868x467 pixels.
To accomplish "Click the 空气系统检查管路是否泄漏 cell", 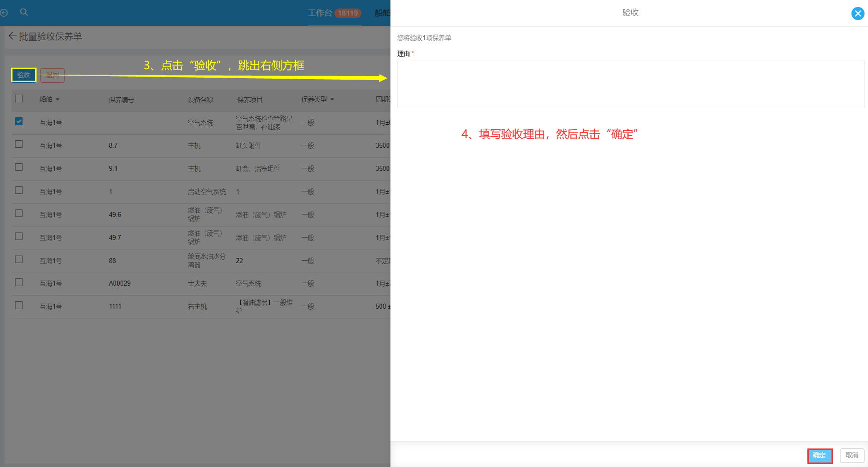I will click(264, 123).
